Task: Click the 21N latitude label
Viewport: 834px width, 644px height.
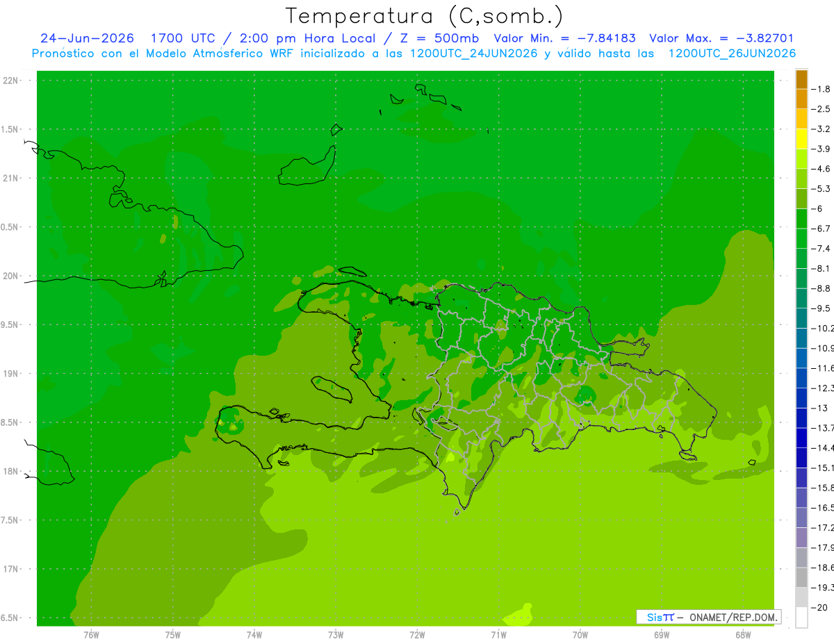Action: [11, 179]
